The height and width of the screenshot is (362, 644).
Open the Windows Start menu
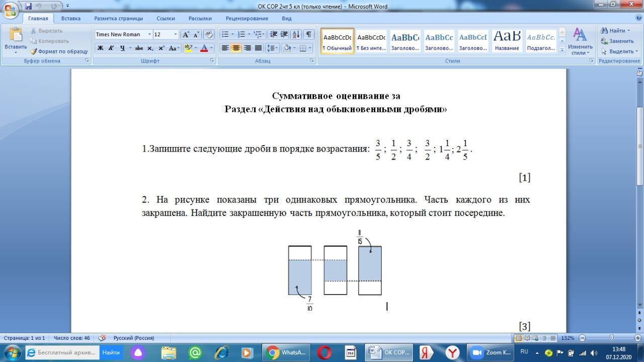click(x=12, y=352)
